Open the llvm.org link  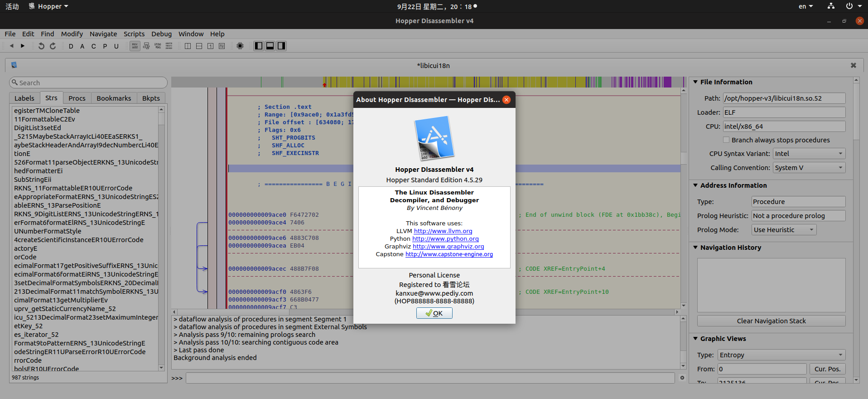(x=443, y=231)
